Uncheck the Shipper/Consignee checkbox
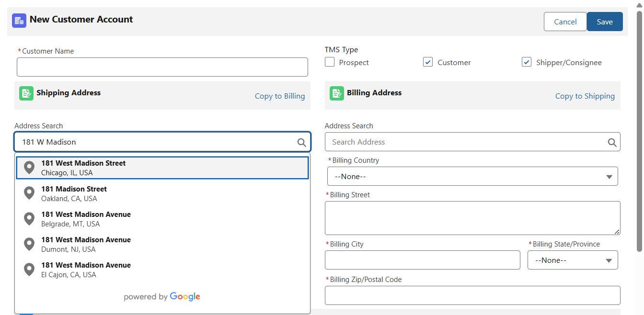Image resolution: width=644 pixels, height=315 pixels. coord(527,62)
